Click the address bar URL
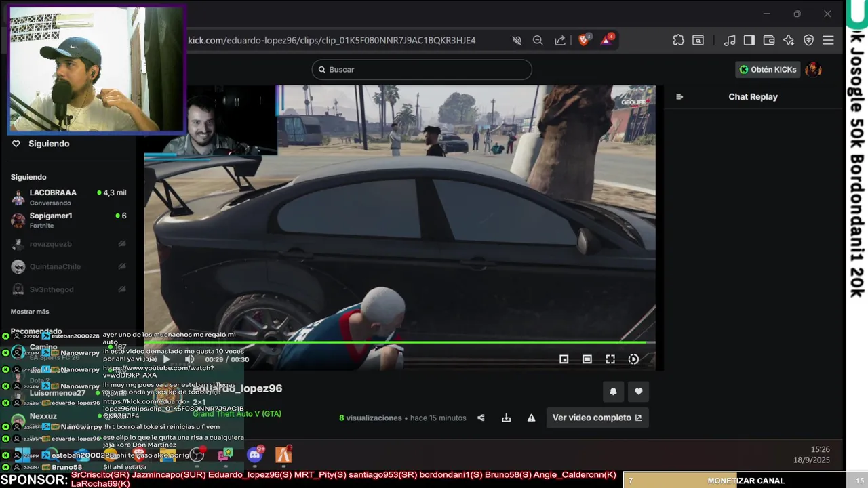Image resolution: width=868 pixels, height=488 pixels. [x=332, y=41]
